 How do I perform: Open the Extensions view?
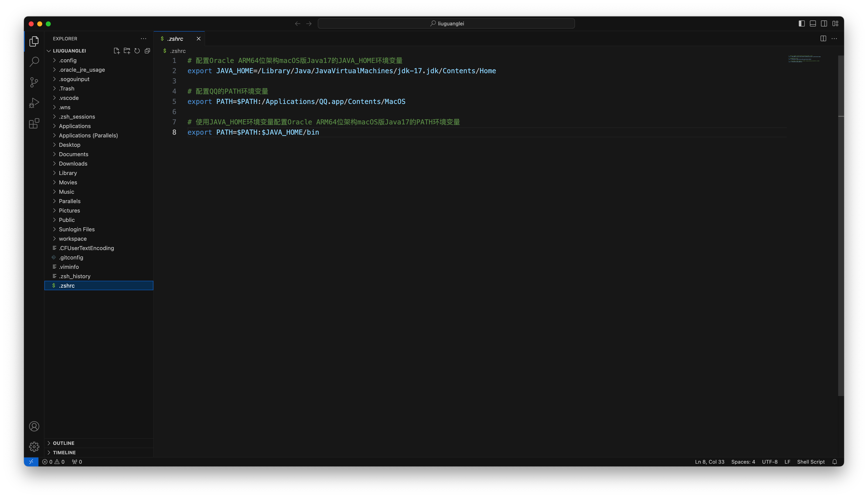pos(34,124)
